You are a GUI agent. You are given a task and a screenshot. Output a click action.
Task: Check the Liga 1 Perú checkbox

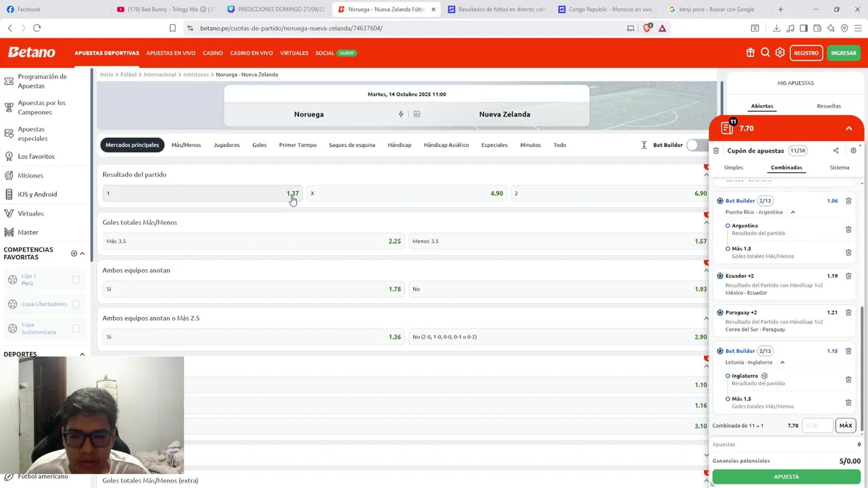(x=76, y=279)
